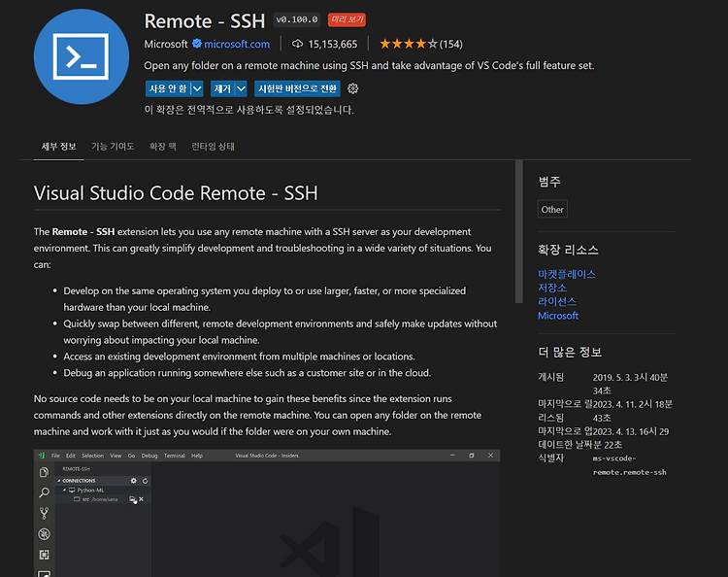Open the dropdown arrow beside 사용 안 함
728x577 pixels.
click(197, 88)
